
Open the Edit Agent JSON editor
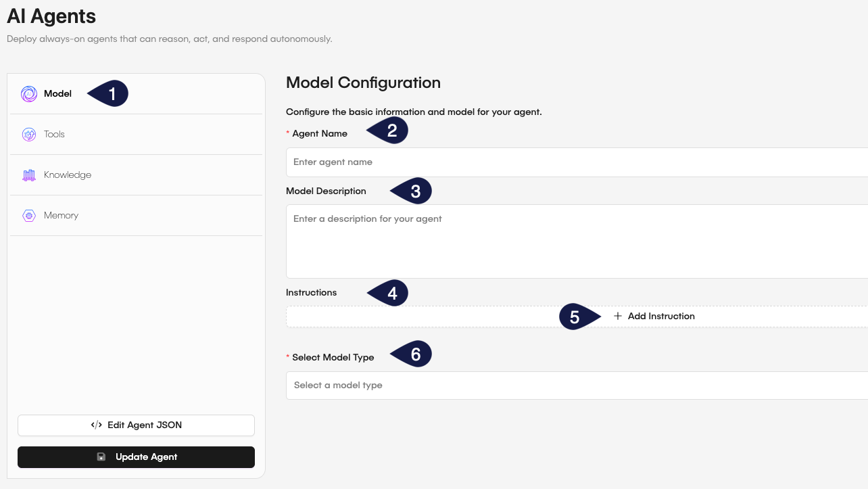135,425
